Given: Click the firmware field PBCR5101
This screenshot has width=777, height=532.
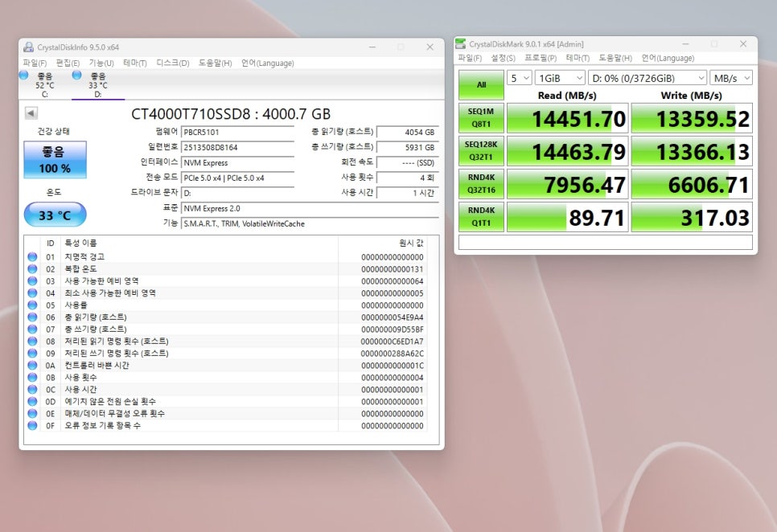Looking at the screenshot, I should [x=238, y=132].
